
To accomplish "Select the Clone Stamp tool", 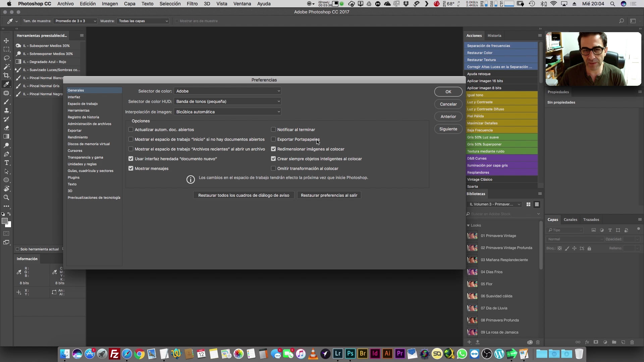I will 6,110.
